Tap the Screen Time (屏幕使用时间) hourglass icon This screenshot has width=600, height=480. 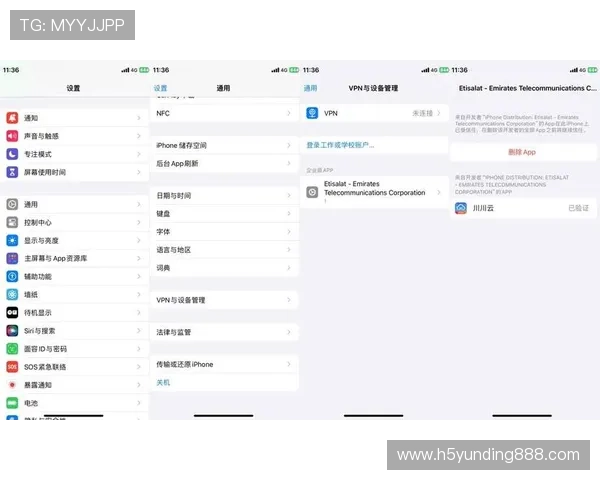pos(12,172)
